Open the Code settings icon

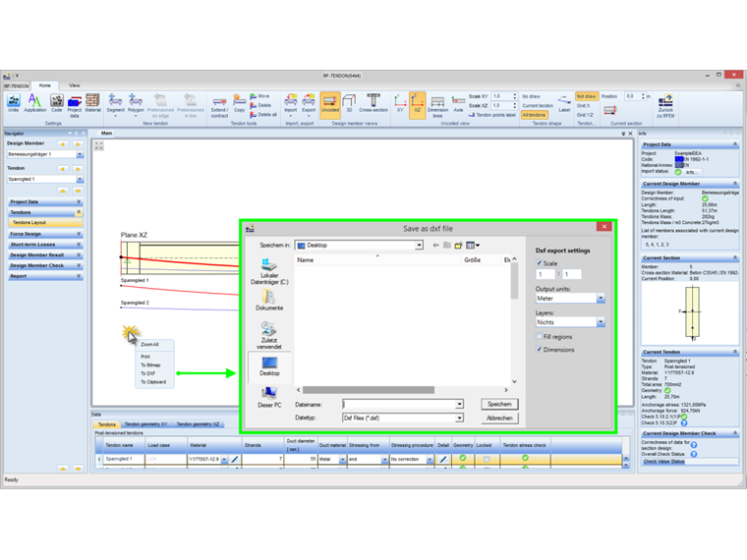[57, 103]
